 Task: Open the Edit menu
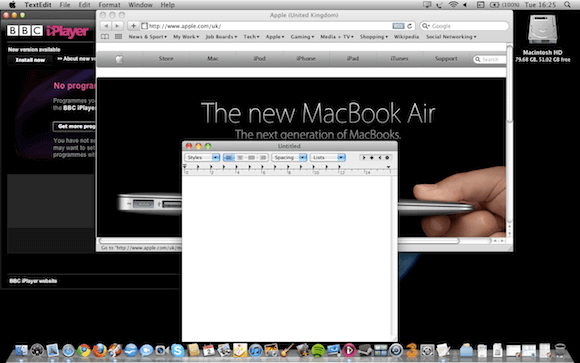84,5
